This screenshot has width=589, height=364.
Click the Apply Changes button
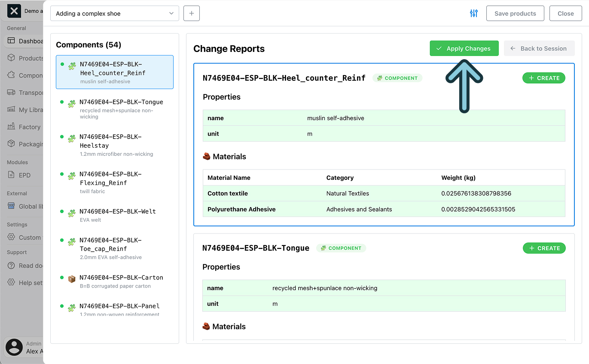[x=464, y=48]
